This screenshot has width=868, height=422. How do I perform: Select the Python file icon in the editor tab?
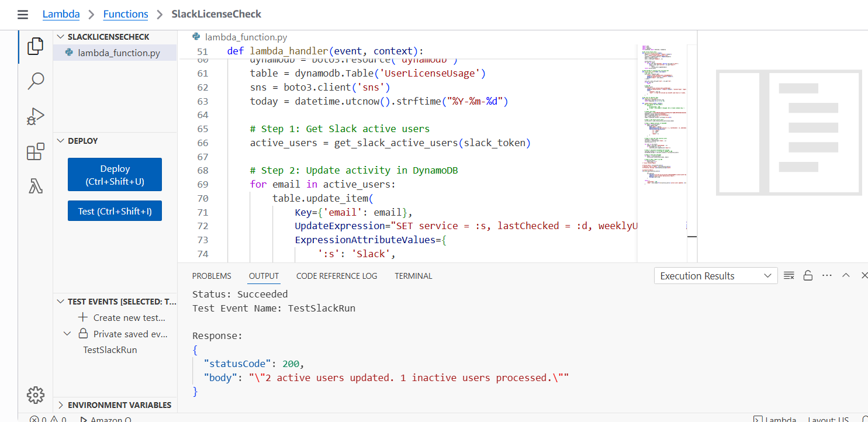pos(196,37)
